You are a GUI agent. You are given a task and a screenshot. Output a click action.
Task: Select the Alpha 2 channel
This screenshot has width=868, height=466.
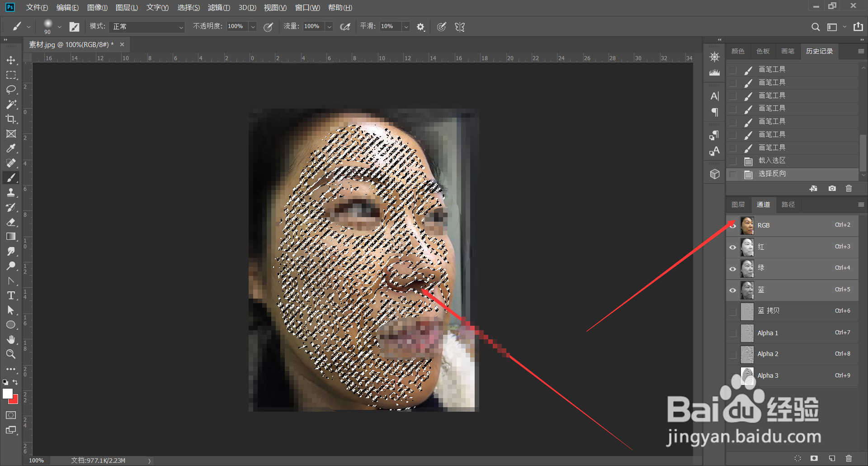768,354
